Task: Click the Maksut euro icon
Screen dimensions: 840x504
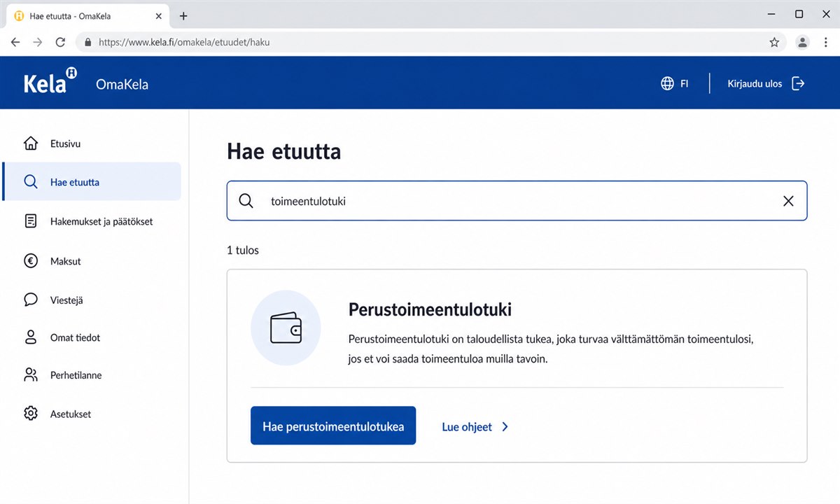Action: [x=31, y=261]
